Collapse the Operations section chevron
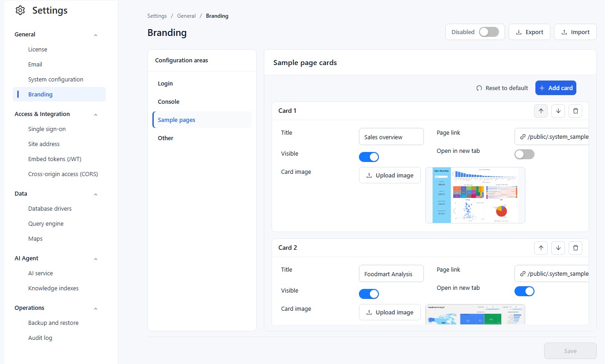This screenshot has width=605, height=364. click(96, 308)
